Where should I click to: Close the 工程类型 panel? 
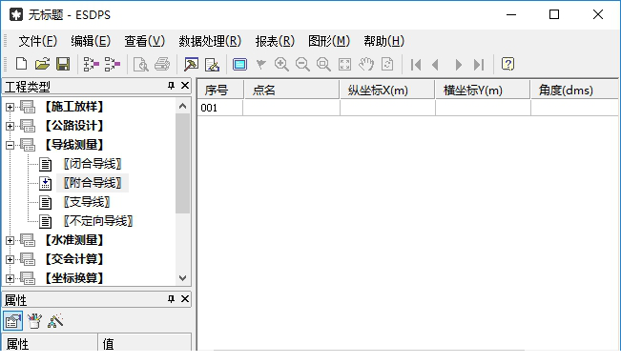(185, 86)
